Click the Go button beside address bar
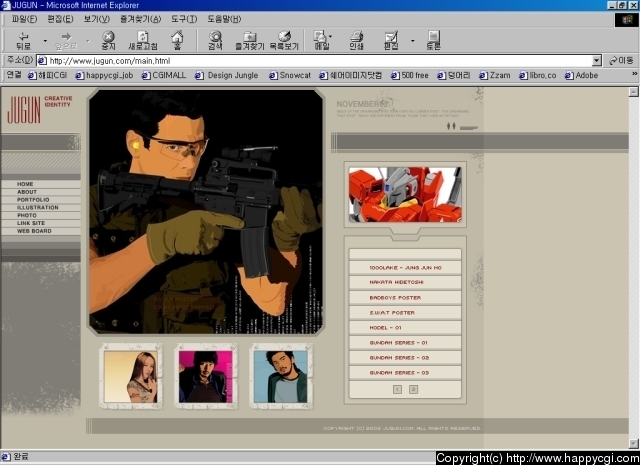Viewport: 640px width, 465px height. click(x=621, y=61)
